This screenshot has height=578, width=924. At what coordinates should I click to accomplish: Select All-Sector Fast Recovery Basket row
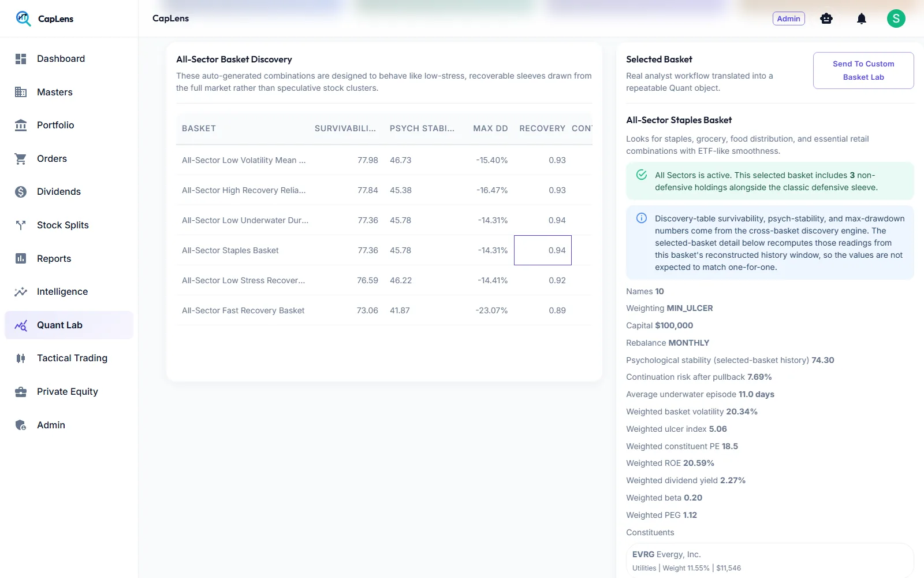[384, 310]
